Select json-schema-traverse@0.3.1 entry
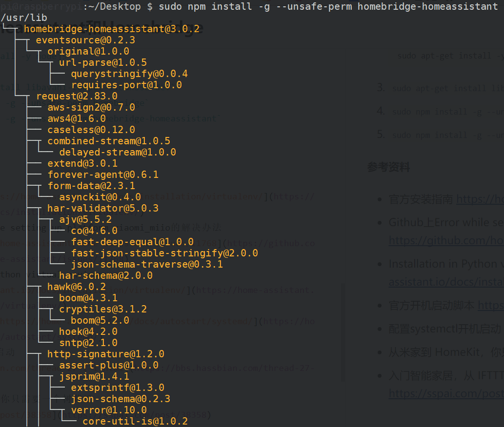The image size is (504, 427). click(147, 264)
